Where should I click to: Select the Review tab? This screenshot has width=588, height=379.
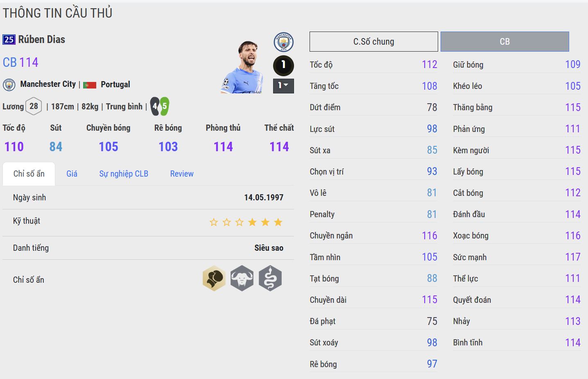[x=182, y=174]
